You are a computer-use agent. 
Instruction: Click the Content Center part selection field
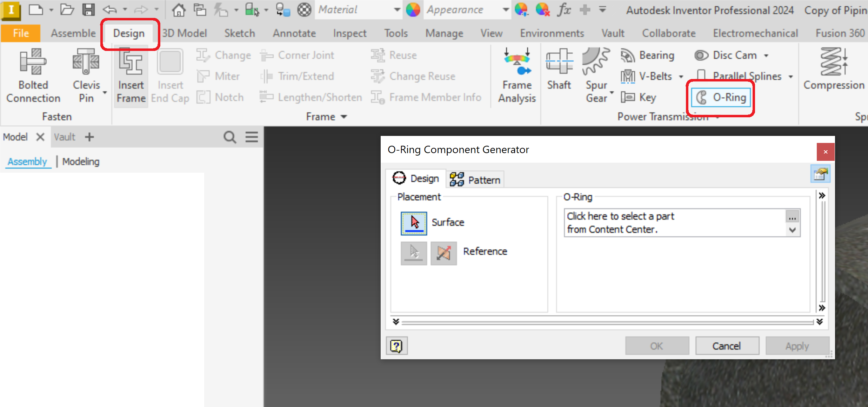[x=677, y=222]
